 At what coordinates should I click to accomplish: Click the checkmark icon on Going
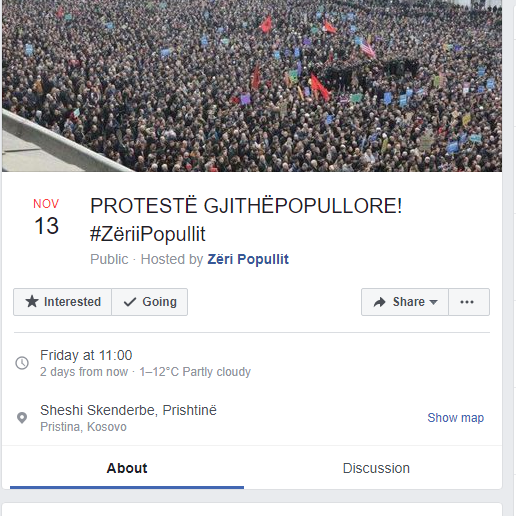click(x=130, y=302)
